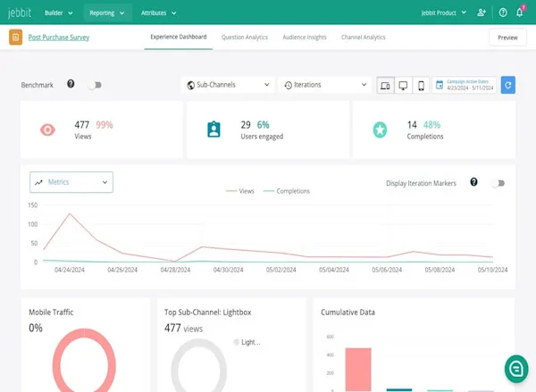Click the Benchmark help icon

[x=71, y=84]
